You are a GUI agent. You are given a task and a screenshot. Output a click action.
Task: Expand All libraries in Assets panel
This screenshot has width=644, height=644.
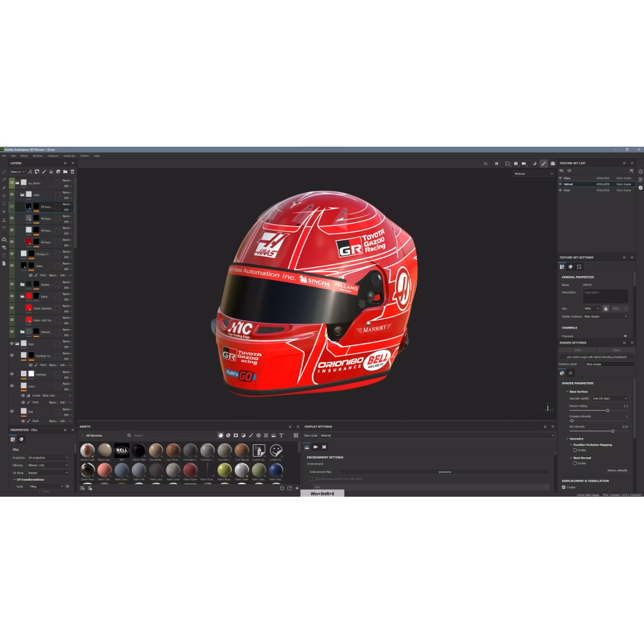coord(82,435)
